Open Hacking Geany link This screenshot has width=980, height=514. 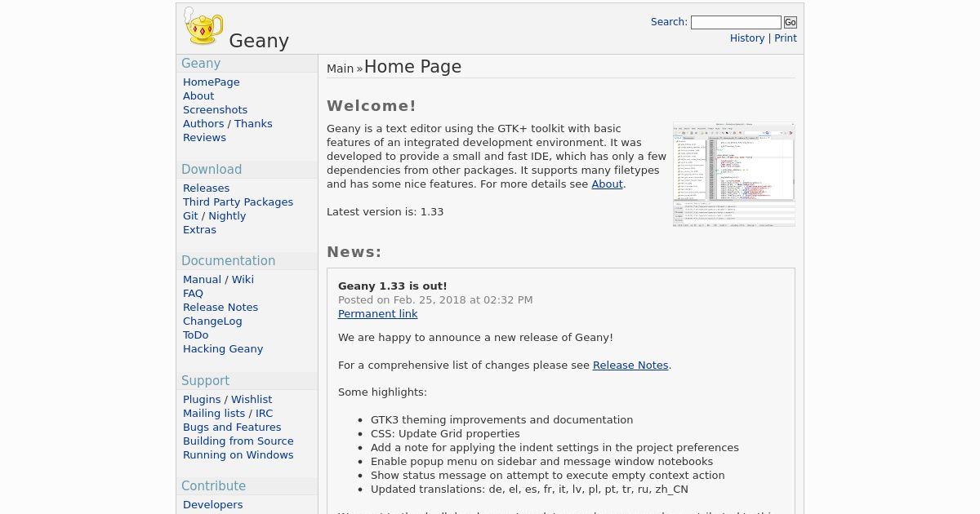pos(223,349)
